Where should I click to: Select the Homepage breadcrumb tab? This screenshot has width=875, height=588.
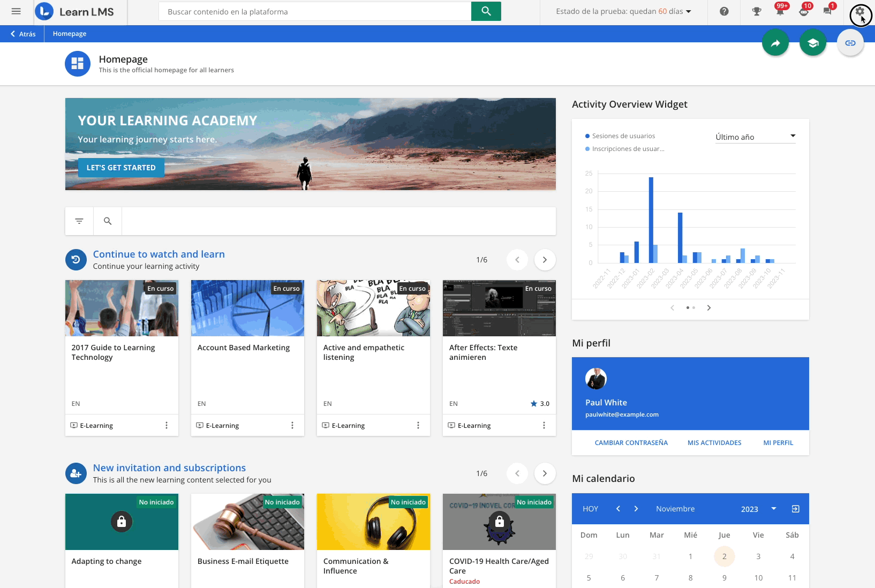coord(70,34)
